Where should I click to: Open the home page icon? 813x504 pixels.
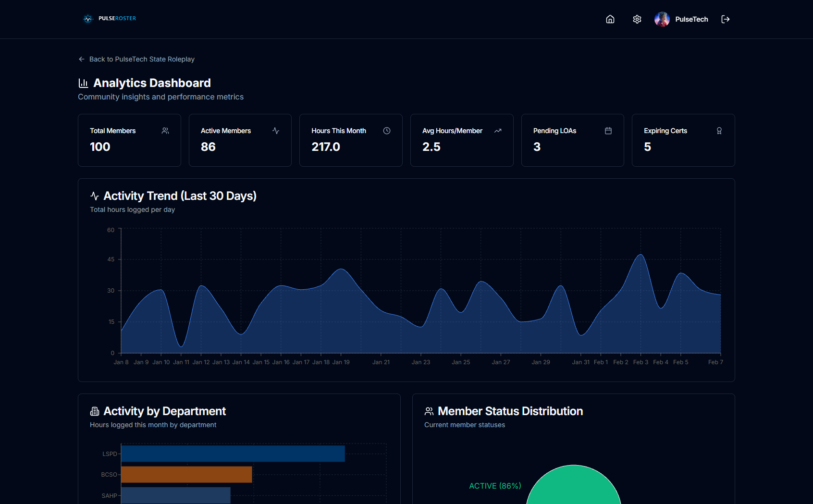[x=610, y=19]
